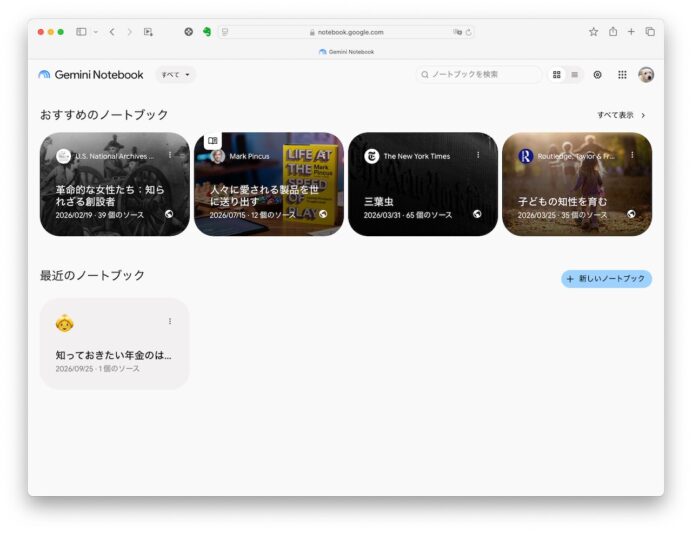Image resolution: width=692 pixels, height=533 pixels.
Task: Click the round extension icon left of Evernote
Action: point(188,32)
